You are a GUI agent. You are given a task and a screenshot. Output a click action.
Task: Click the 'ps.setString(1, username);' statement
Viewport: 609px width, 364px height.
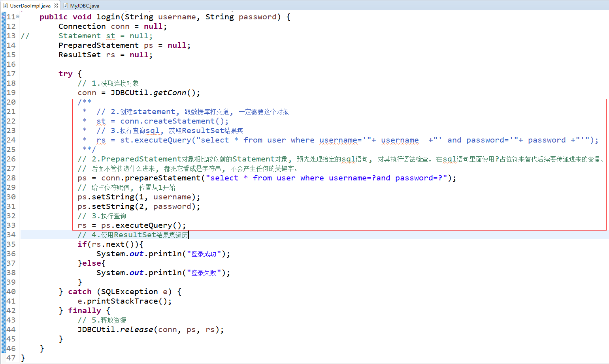tap(139, 197)
